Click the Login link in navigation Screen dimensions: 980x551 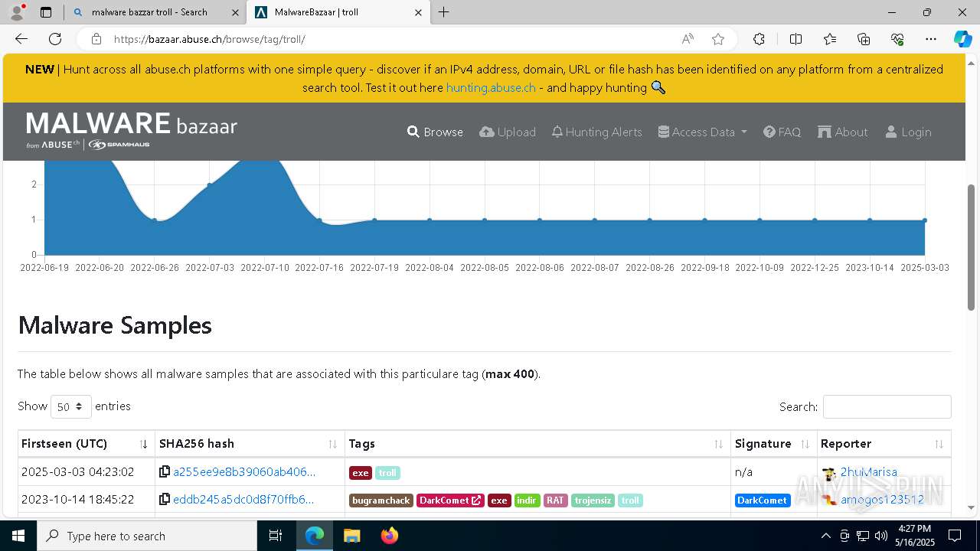click(908, 132)
